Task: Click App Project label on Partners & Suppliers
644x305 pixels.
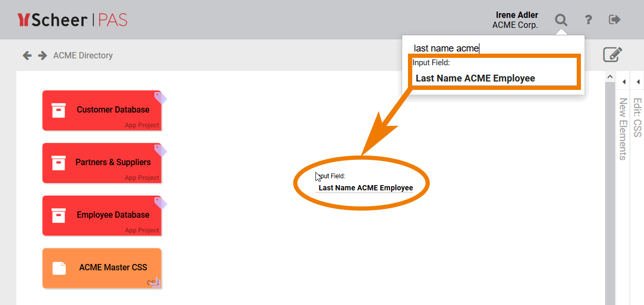Action: [142, 178]
